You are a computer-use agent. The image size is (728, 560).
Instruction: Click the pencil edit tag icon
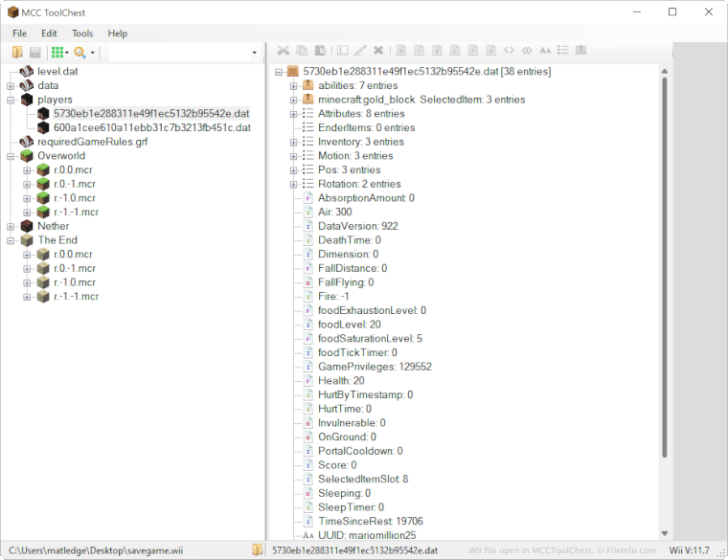pos(360,50)
